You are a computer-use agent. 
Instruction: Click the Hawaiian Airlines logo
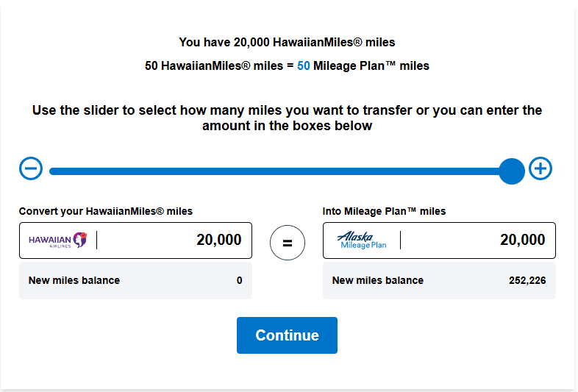pos(58,240)
